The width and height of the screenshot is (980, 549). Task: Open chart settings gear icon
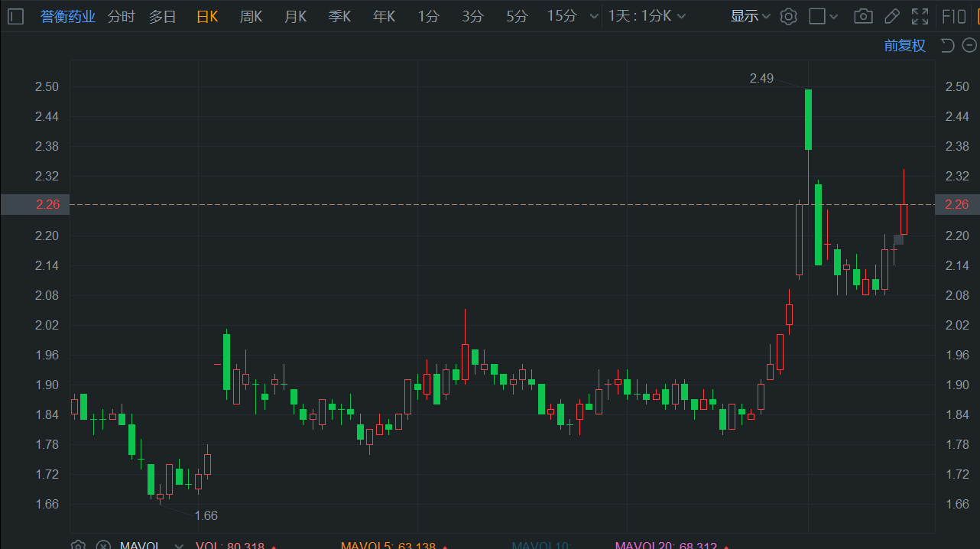788,16
